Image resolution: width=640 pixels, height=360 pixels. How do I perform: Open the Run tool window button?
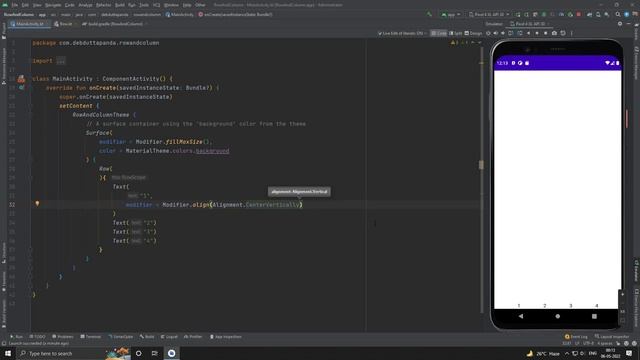(x=16, y=336)
